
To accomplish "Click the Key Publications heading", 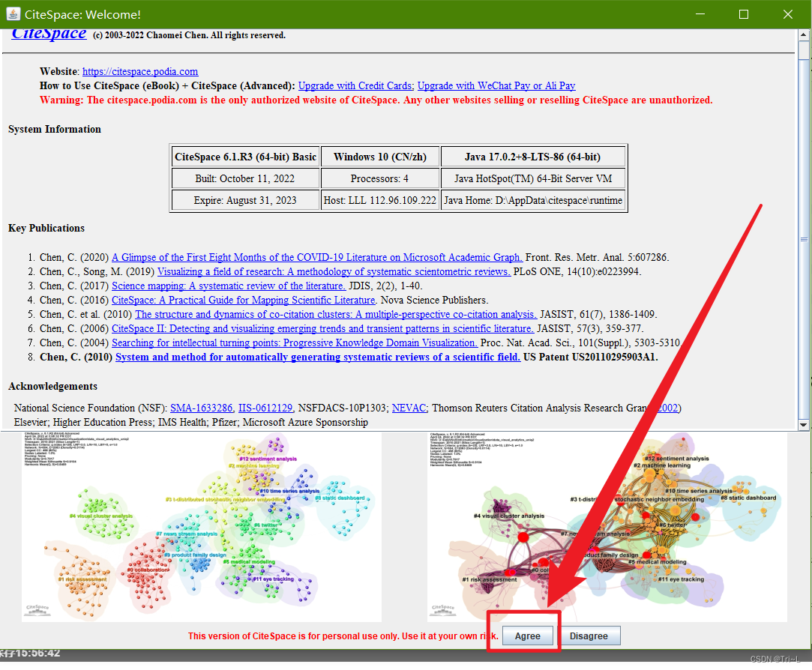I will 46,229.
